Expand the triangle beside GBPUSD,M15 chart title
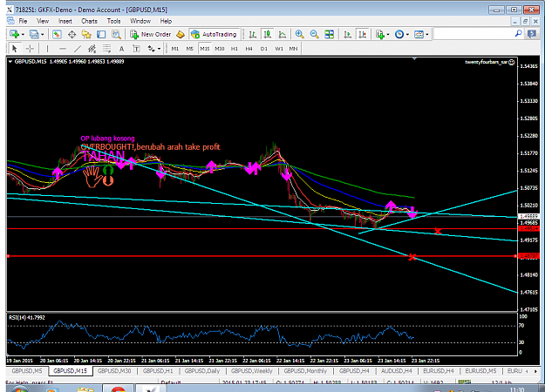The height and width of the screenshot is (392, 545). point(10,62)
